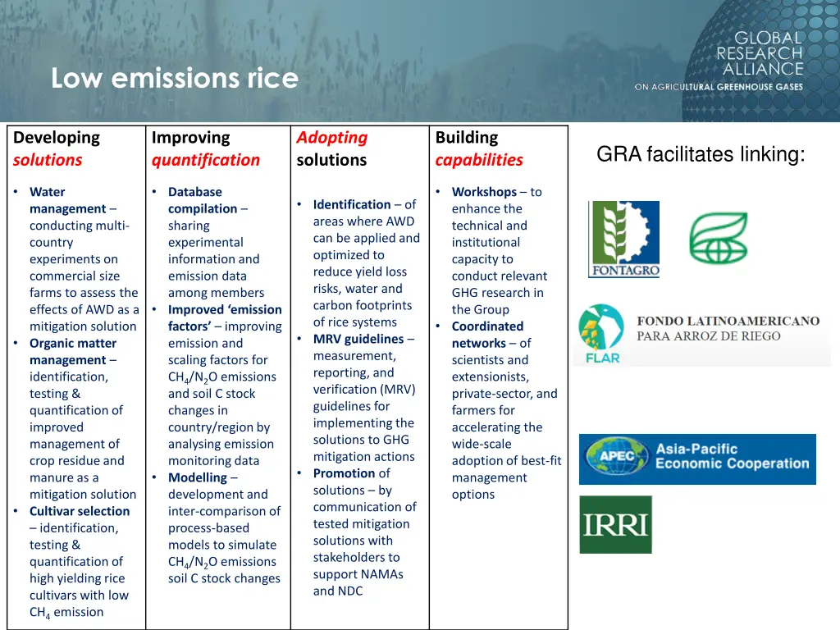The width and height of the screenshot is (840, 630).
Task: Click 'Adopting solutions' column heading
Action: click(x=332, y=148)
